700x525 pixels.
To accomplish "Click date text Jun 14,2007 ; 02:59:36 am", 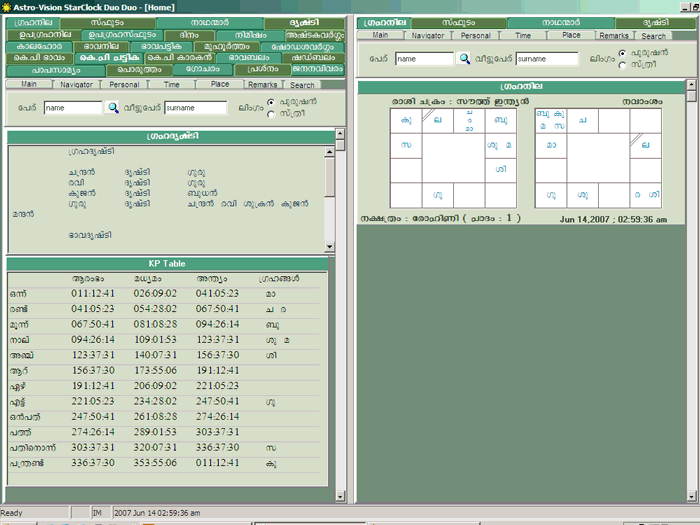I will coord(613,219).
